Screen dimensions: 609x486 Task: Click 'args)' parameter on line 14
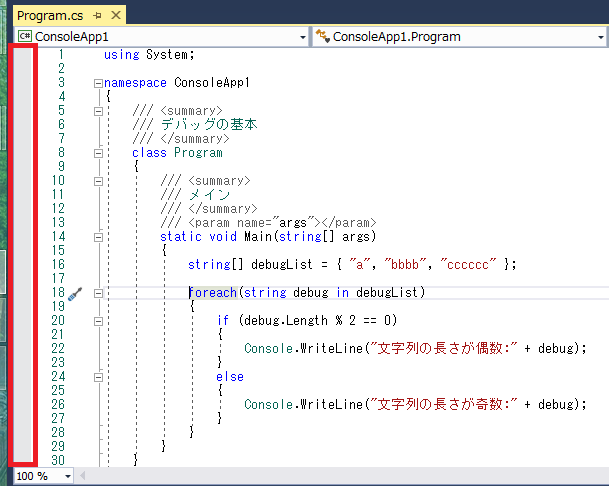pyautogui.click(x=359, y=237)
